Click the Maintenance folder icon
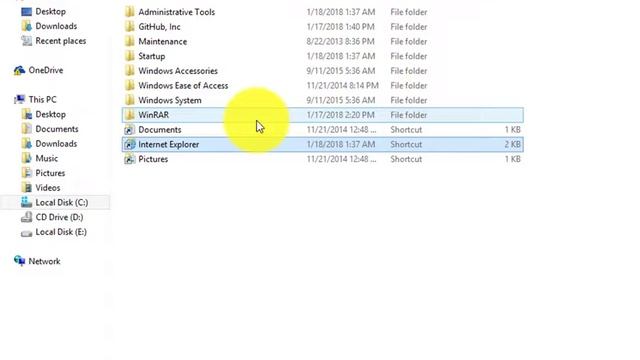This screenshot has height=360, width=640. pyautogui.click(x=130, y=42)
